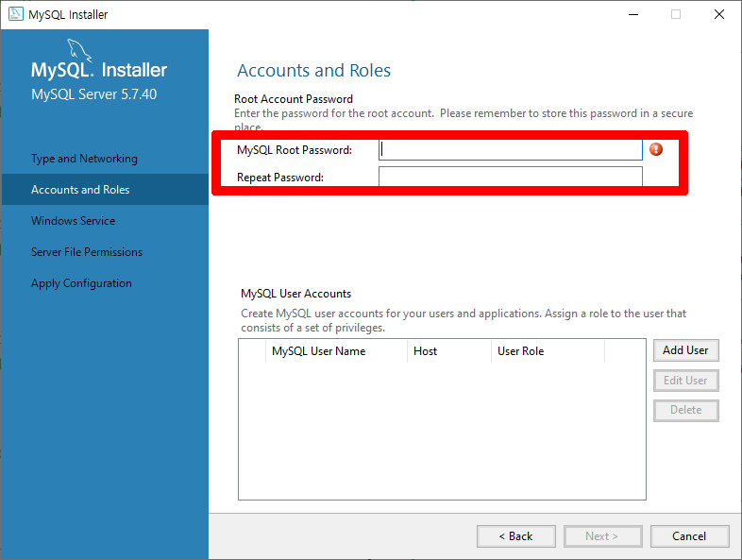Click the Accounts and Roles page title
The height and width of the screenshot is (560, 742).
click(x=313, y=71)
